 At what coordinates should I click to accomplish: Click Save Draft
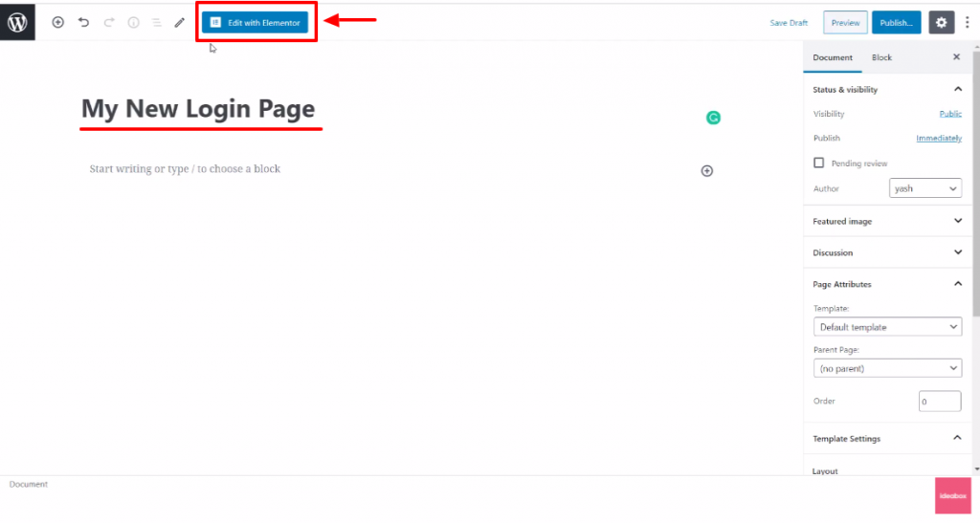(x=789, y=22)
